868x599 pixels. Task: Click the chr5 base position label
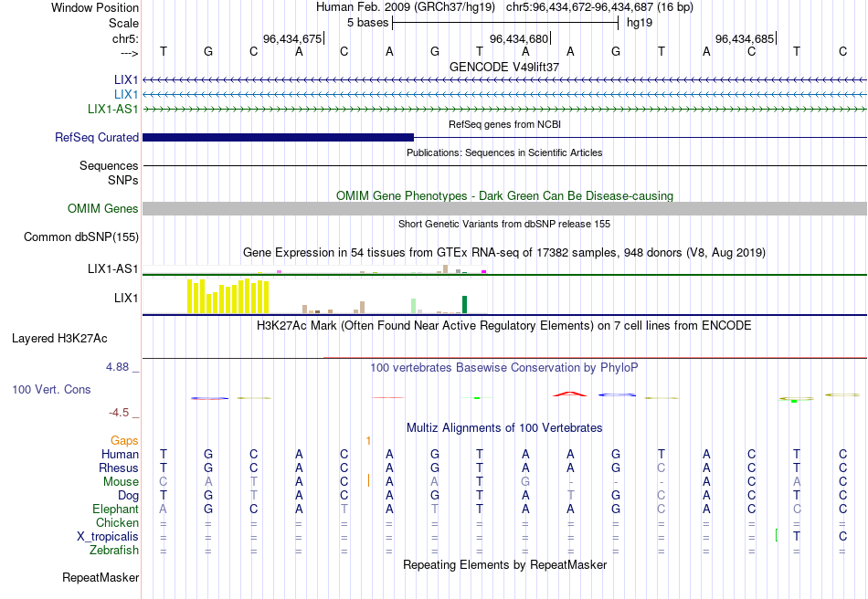click(126, 38)
